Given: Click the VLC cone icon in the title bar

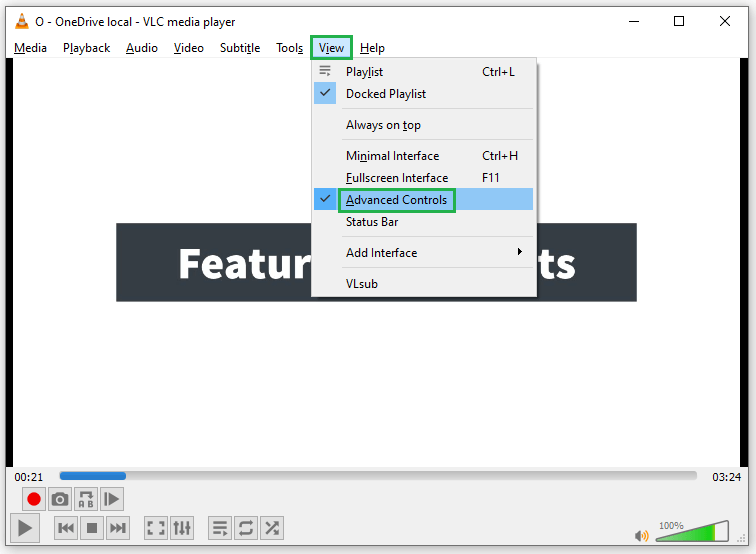Looking at the screenshot, I should [22, 21].
